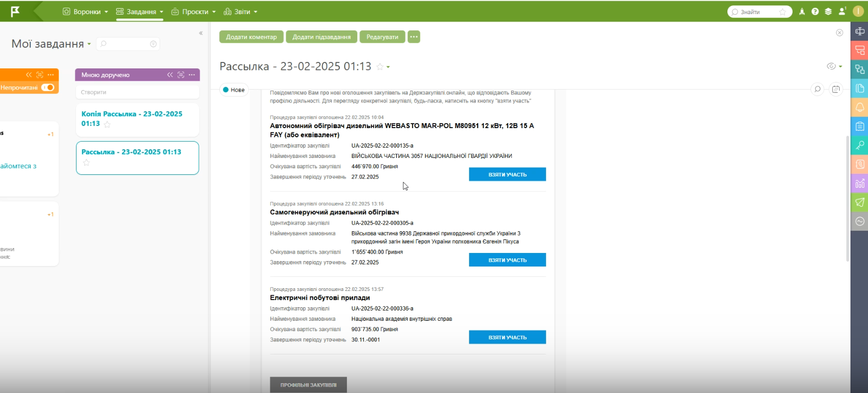Open the bell notifications icon in right sidebar
The width and height of the screenshot is (868, 393).
pyautogui.click(x=859, y=107)
